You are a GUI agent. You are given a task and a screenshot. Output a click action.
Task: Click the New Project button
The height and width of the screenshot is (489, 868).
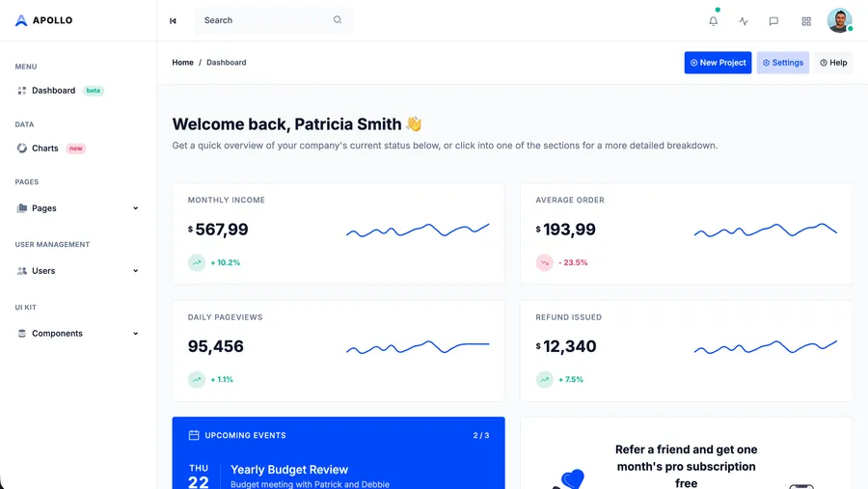click(718, 63)
